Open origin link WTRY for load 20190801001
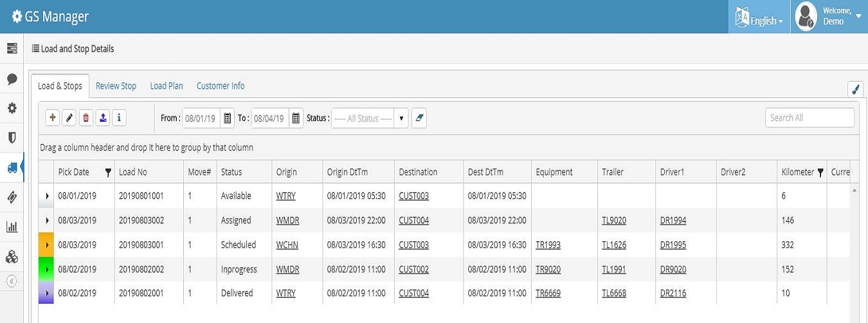868x323 pixels. click(x=286, y=196)
